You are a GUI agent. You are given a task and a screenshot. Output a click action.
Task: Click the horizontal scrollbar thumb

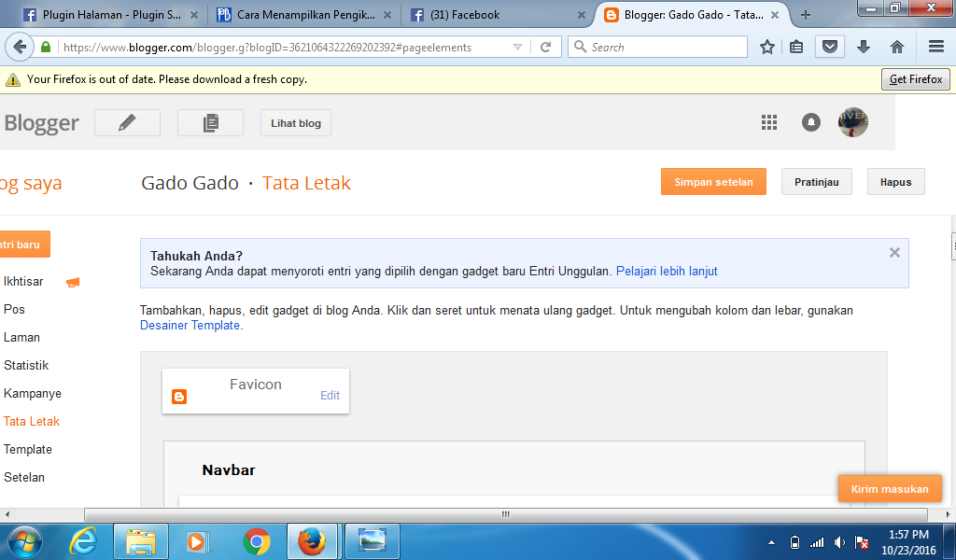pos(505,515)
